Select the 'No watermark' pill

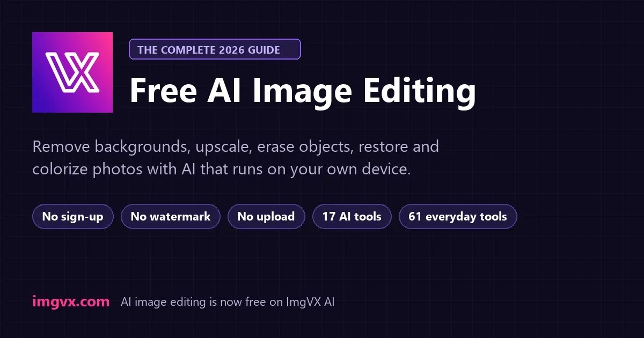coord(171,217)
